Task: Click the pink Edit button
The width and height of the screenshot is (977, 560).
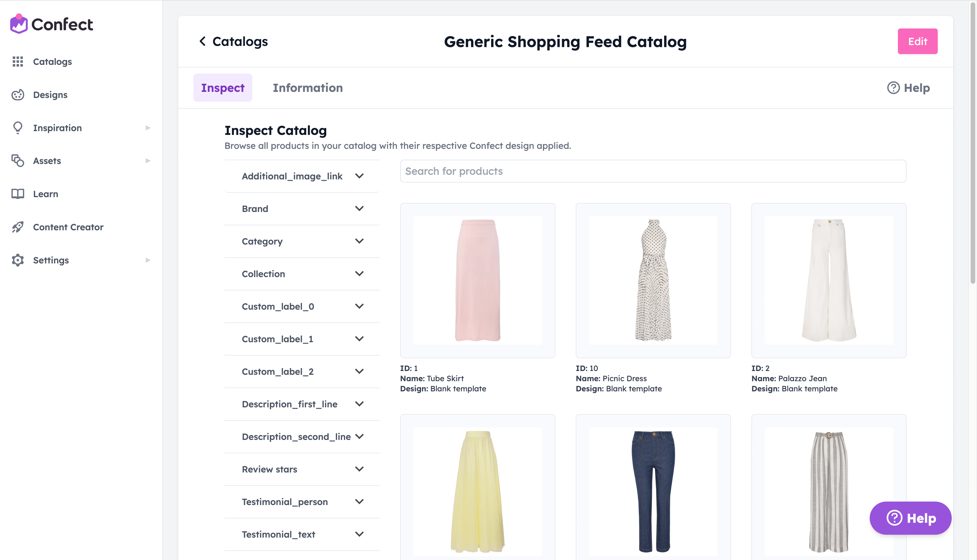Action: coord(917,41)
